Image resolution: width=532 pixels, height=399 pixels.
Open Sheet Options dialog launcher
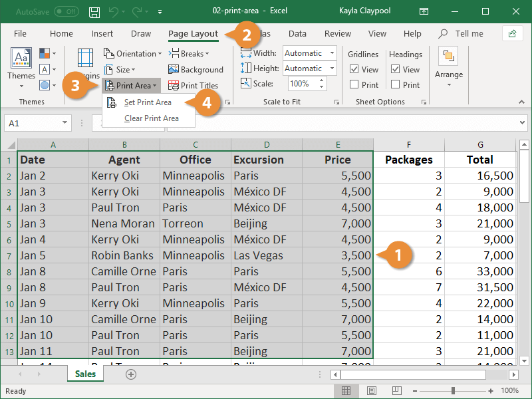click(x=424, y=102)
